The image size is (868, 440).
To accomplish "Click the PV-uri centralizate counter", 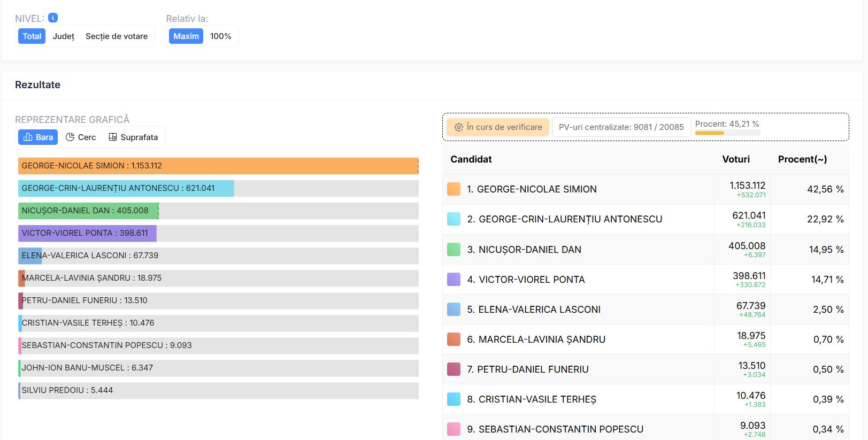I will coord(621,127).
